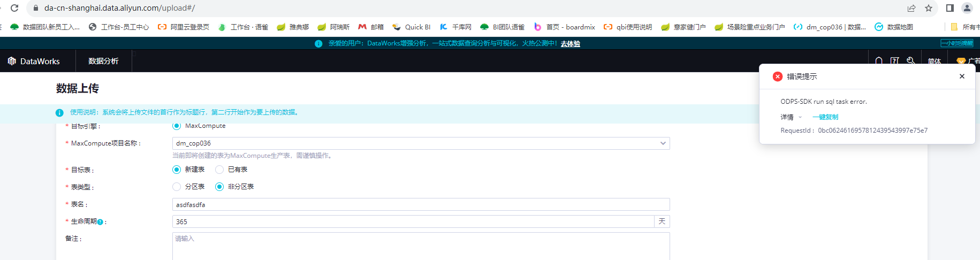Reload the page with the browser refresh icon
980x260 pixels.
click(x=14, y=8)
